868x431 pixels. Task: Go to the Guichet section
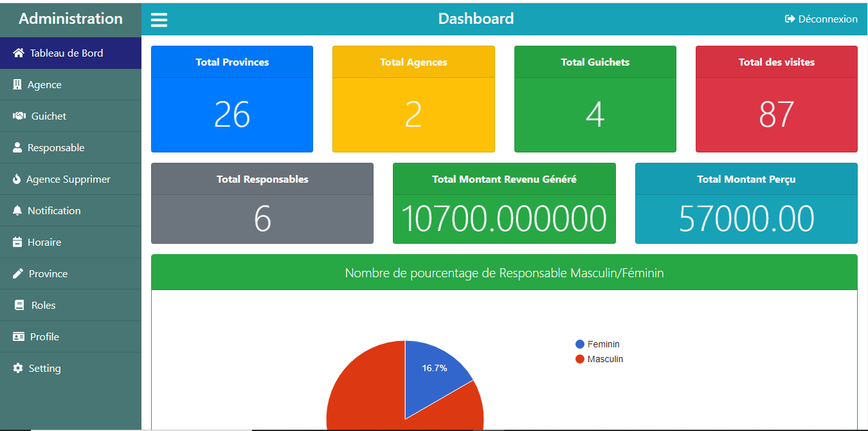click(71, 116)
